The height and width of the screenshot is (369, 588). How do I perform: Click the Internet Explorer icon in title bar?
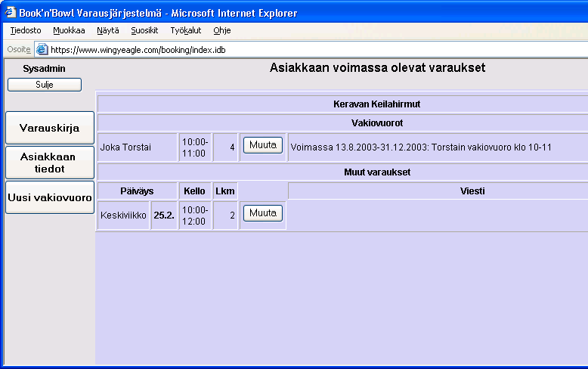pyautogui.click(x=11, y=13)
